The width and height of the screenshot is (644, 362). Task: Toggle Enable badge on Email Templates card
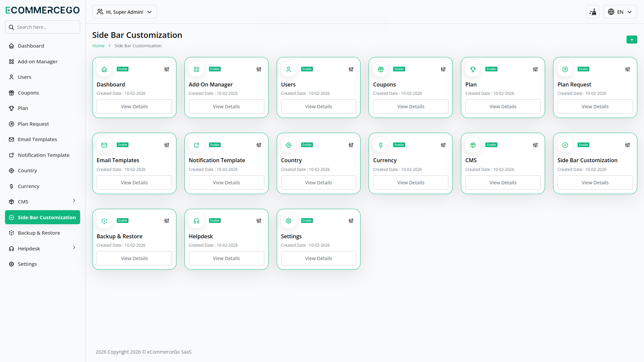click(123, 145)
